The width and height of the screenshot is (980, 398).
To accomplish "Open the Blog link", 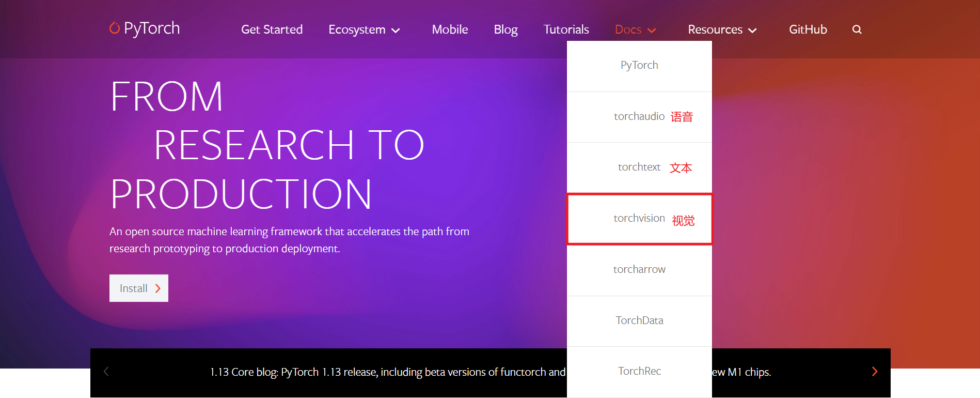I will tap(505, 30).
